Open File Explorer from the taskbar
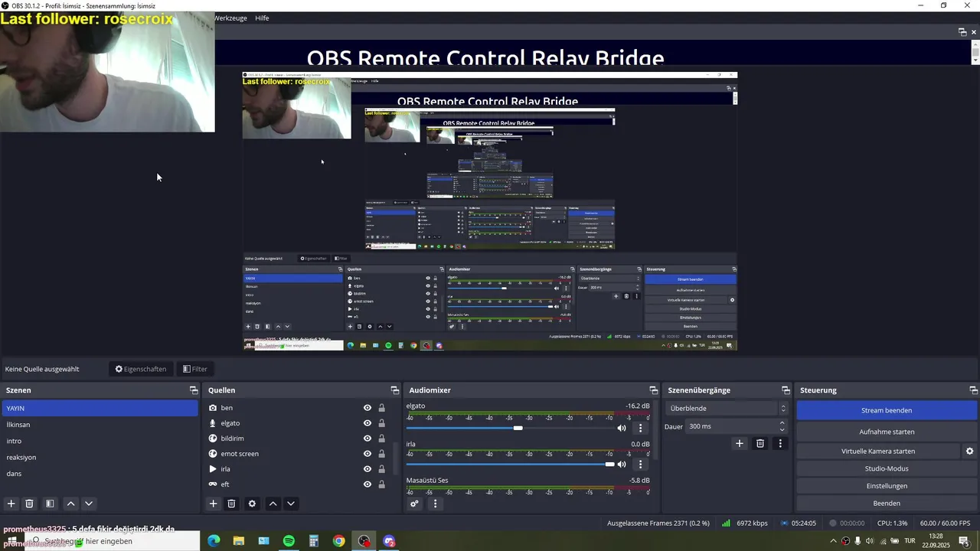 pyautogui.click(x=239, y=541)
